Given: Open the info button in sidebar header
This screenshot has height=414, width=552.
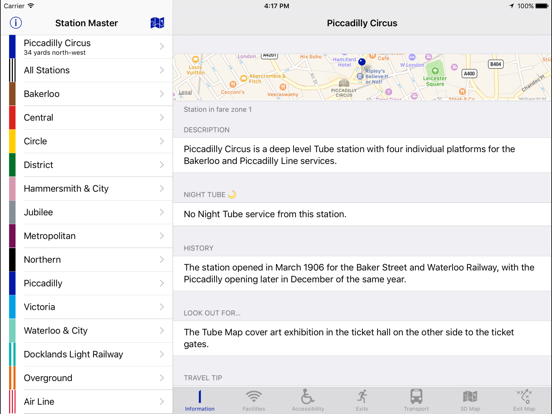Looking at the screenshot, I should click(15, 23).
